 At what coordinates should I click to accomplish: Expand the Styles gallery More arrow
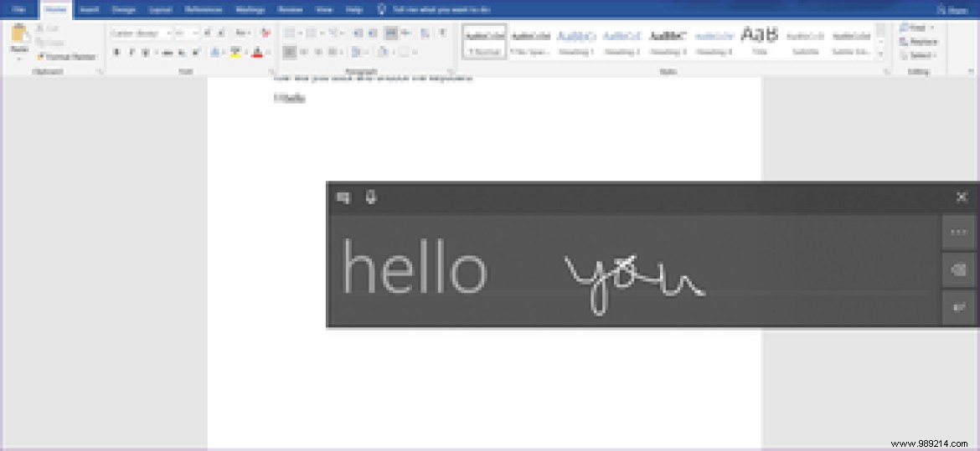point(880,55)
